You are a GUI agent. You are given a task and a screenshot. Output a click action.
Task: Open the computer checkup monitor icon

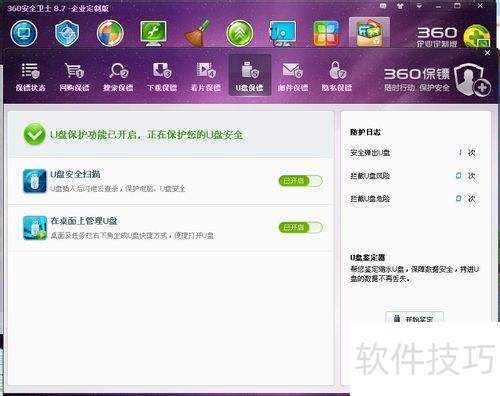pos(24,33)
